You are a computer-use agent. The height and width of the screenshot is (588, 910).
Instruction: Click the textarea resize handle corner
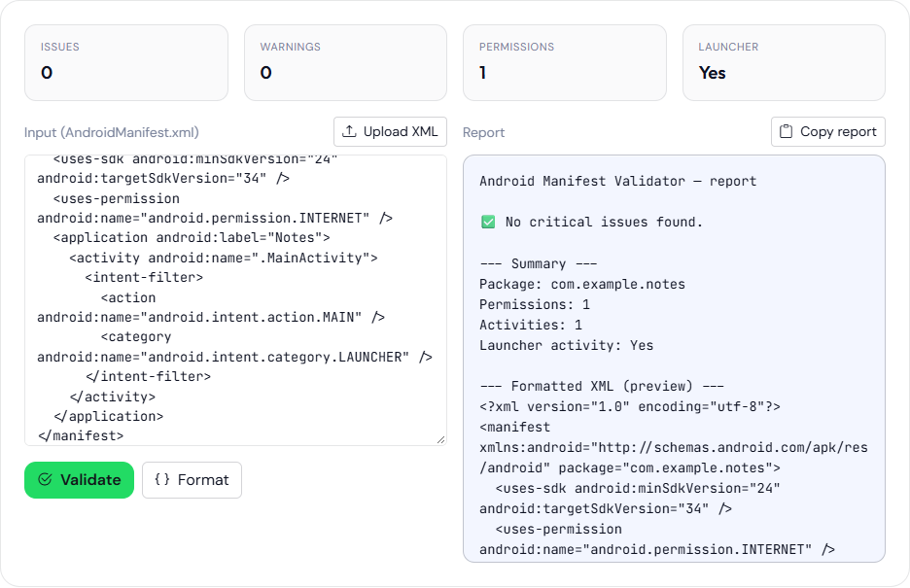coord(441,440)
